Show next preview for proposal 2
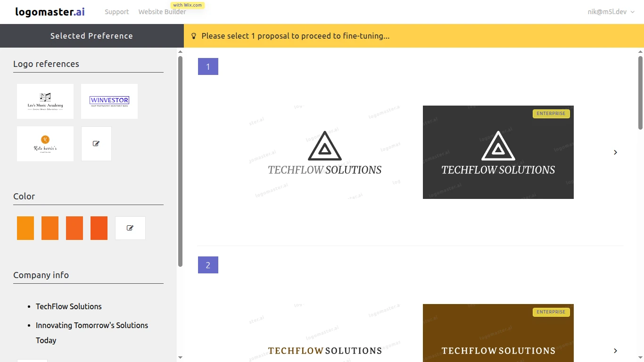 click(x=615, y=351)
